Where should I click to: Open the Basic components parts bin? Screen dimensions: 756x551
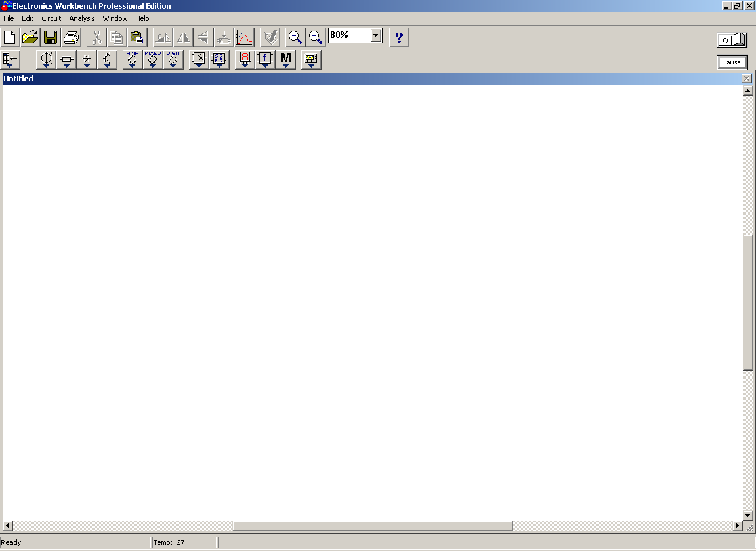click(x=66, y=59)
